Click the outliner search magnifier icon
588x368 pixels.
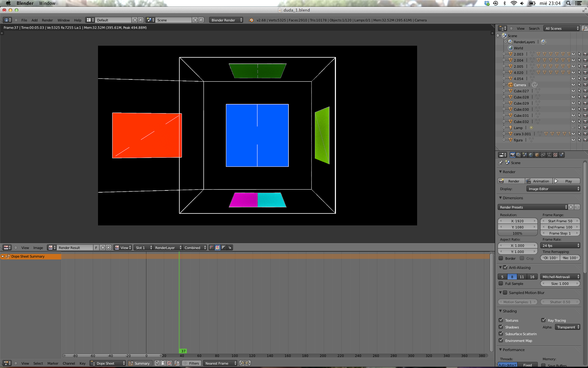(x=584, y=28)
